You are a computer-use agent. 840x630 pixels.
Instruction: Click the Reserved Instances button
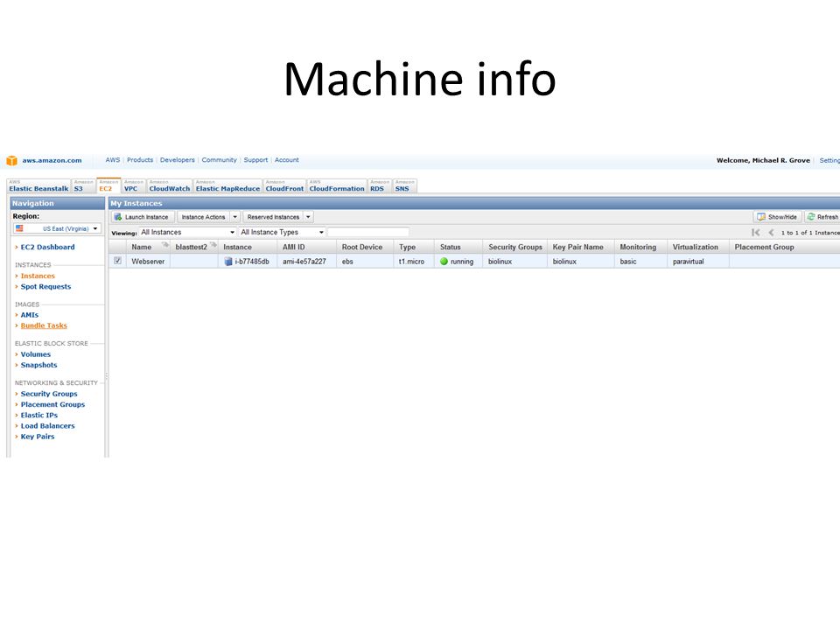pyautogui.click(x=273, y=217)
